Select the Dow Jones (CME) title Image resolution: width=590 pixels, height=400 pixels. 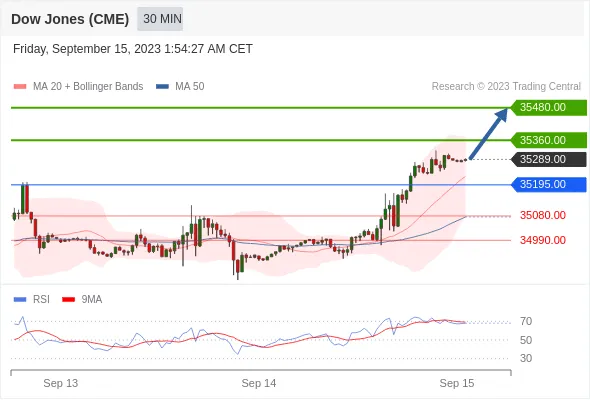pyautogui.click(x=70, y=19)
